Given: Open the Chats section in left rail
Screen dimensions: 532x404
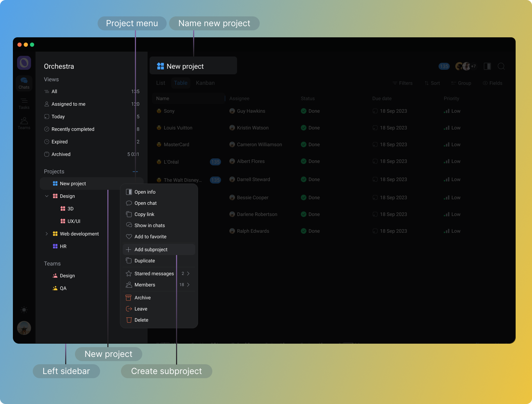Looking at the screenshot, I should coord(24,83).
